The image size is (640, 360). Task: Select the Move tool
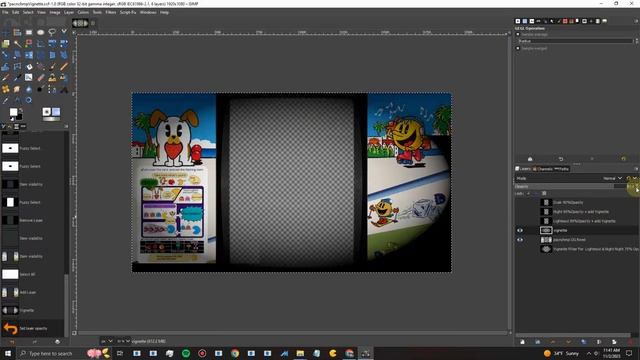coord(6,32)
